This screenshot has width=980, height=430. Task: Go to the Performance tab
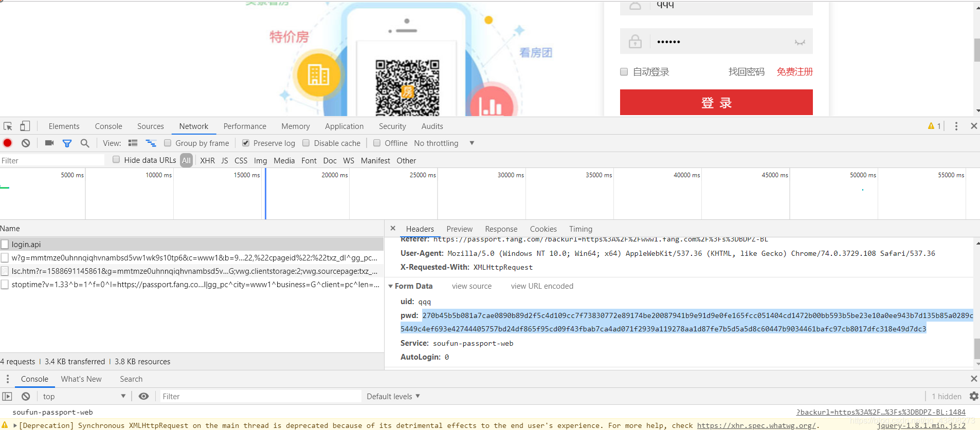[x=245, y=126]
